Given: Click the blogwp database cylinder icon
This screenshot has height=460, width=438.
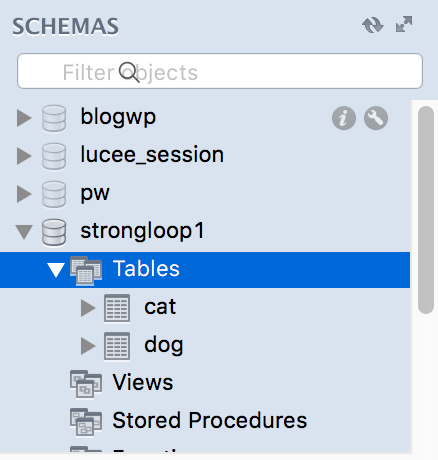Looking at the screenshot, I should coord(54,118).
